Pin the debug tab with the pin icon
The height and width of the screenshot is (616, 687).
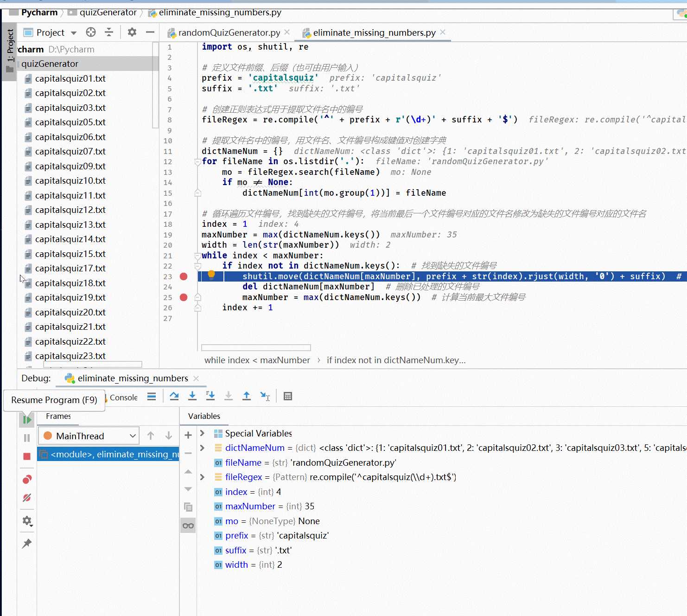[x=27, y=543]
